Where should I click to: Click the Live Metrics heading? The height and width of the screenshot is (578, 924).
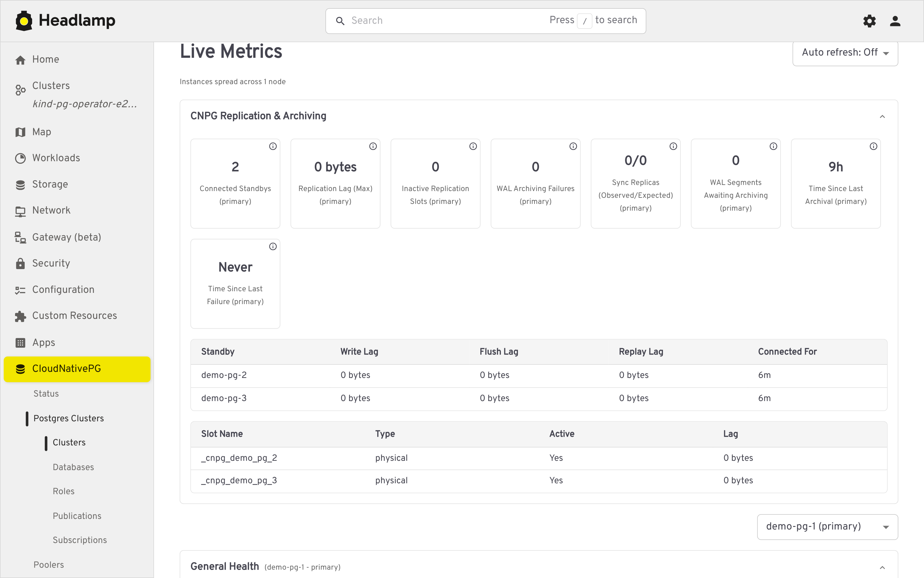[231, 51]
